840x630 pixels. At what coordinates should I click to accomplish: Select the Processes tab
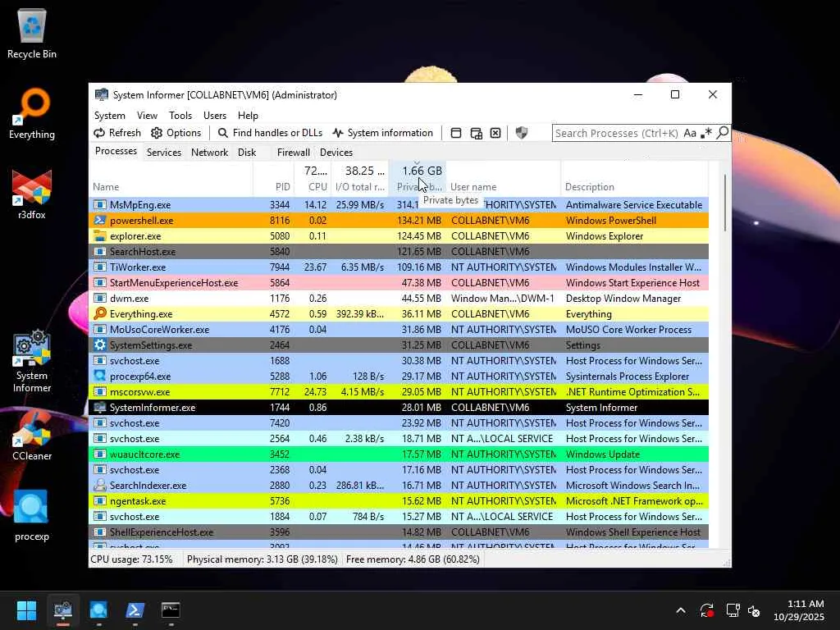point(116,151)
